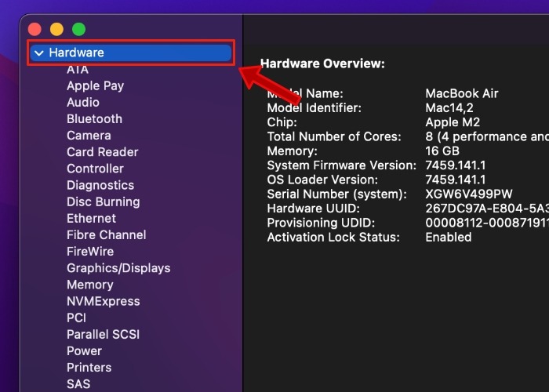Click the Apple M2 chip value
This screenshot has width=549, height=392.
coord(453,122)
